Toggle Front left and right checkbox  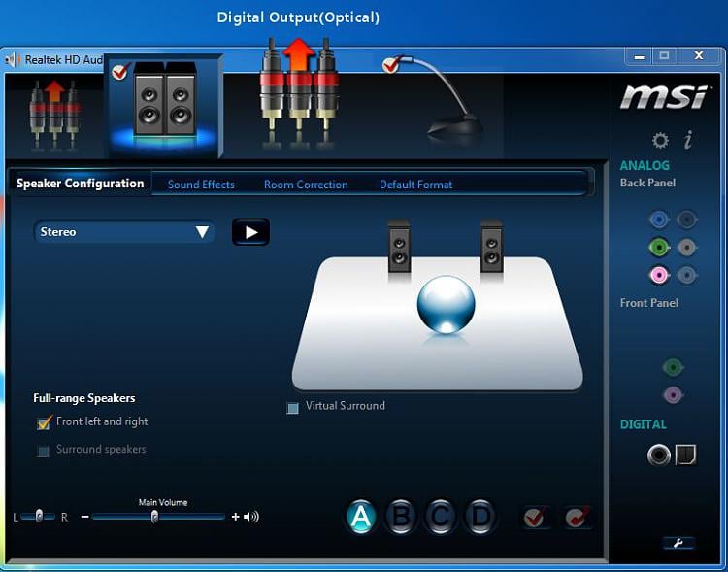(x=44, y=422)
